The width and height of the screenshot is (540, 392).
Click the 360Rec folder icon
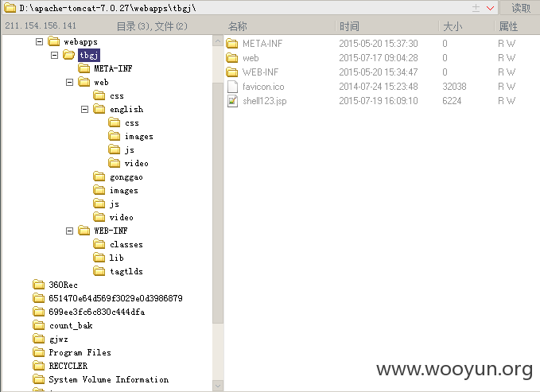tap(38, 285)
